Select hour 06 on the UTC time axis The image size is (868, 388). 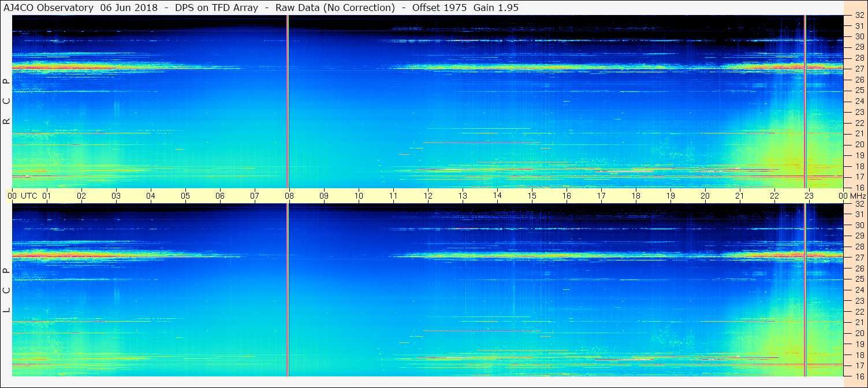pyautogui.click(x=220, y=196)
